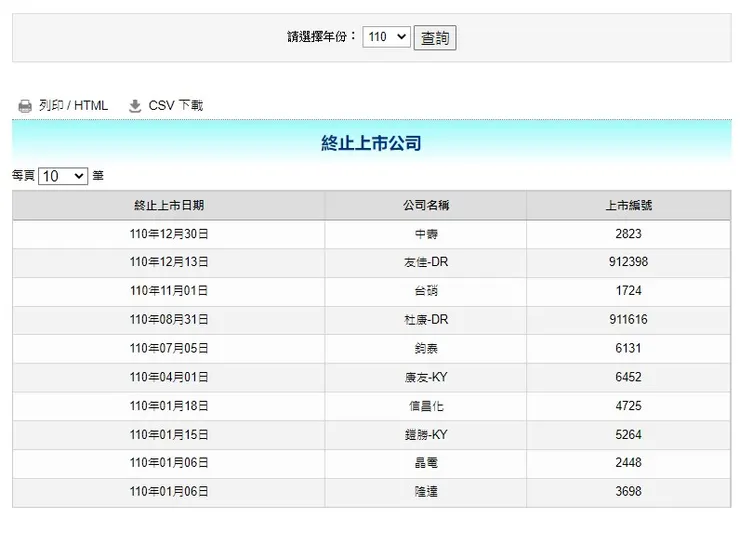Click the printer icon beside 列印 / HTML
Screen dimensions: 740x533
pos(25,106)
